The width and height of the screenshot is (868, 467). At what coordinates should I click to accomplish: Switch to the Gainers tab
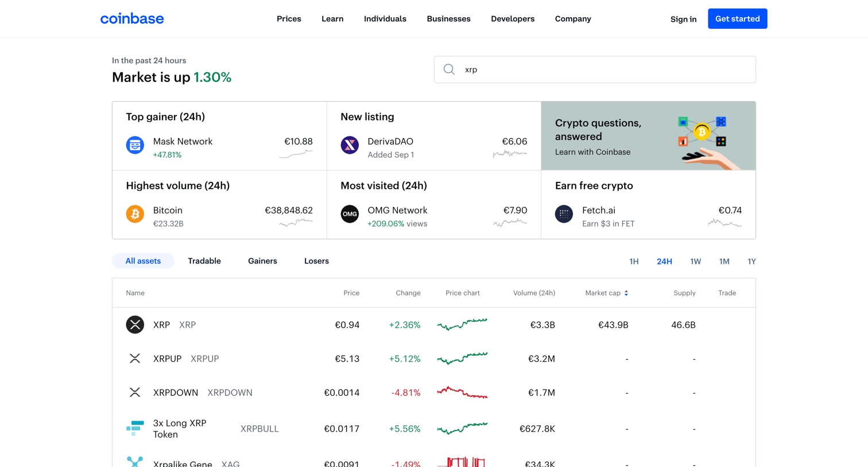[x=262, y=261]
